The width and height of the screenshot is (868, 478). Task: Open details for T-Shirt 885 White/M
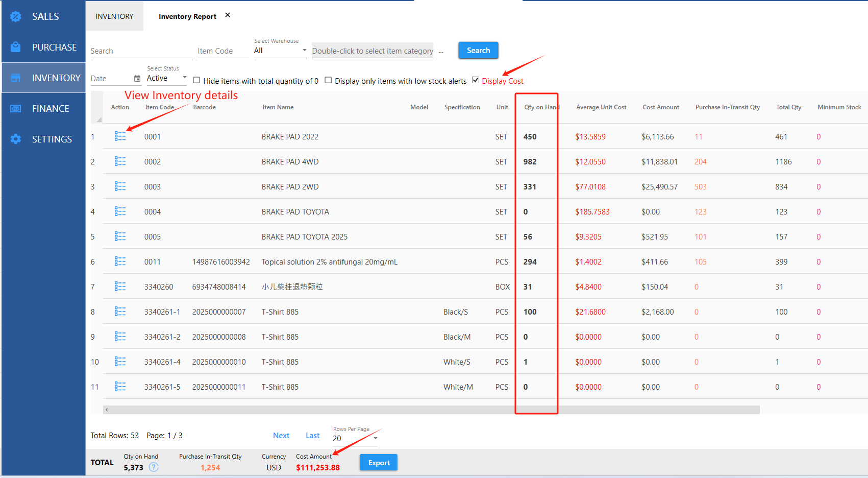(120, 387)
